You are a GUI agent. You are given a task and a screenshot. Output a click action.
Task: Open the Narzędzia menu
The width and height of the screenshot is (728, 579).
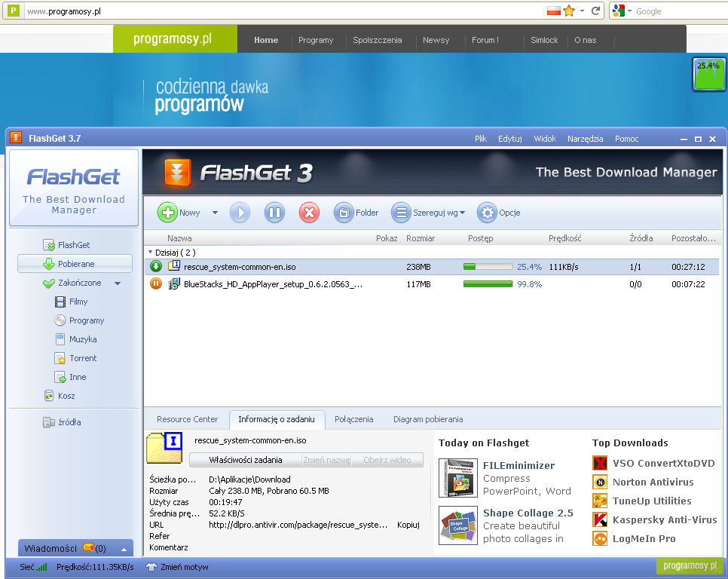coord(585,139)
